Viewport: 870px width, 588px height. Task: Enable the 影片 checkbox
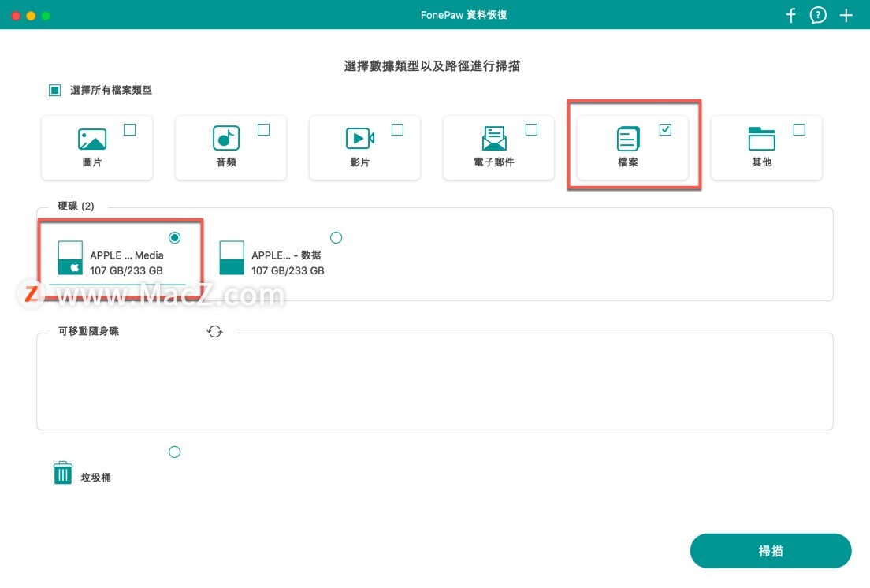click(x=398, y=130)
